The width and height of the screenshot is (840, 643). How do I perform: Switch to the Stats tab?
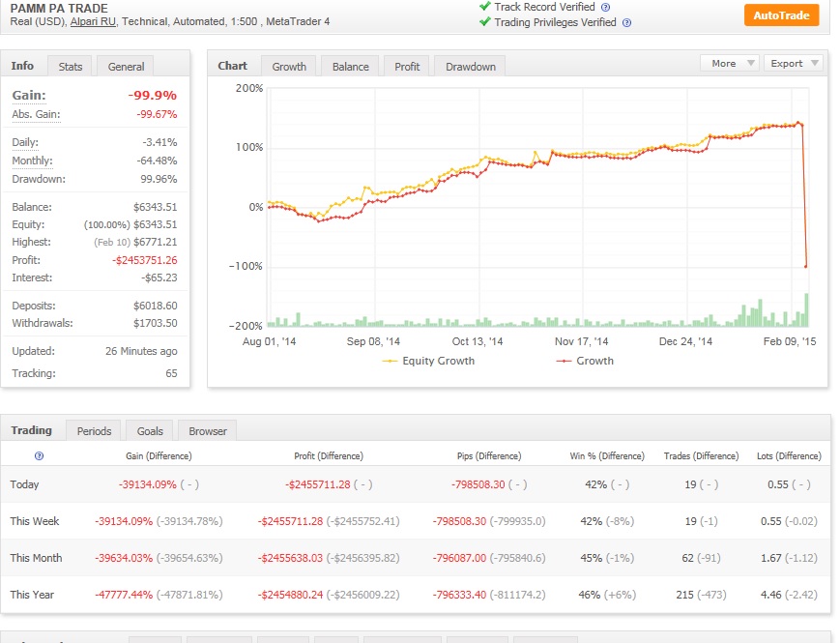tap(71, 67)
